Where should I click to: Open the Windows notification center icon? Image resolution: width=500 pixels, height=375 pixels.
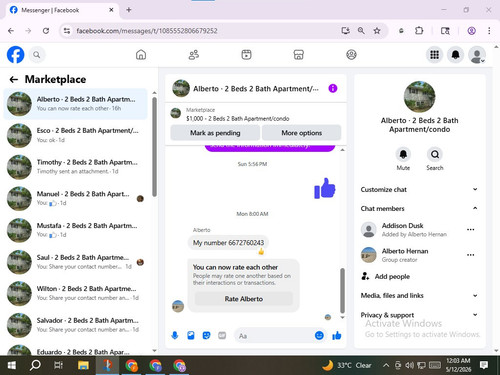point(484,365)
